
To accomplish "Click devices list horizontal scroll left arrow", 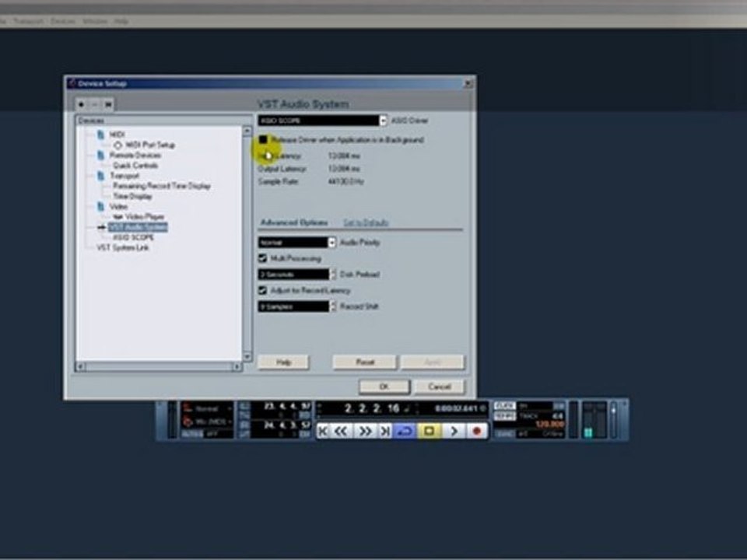I will coord(80,366).
